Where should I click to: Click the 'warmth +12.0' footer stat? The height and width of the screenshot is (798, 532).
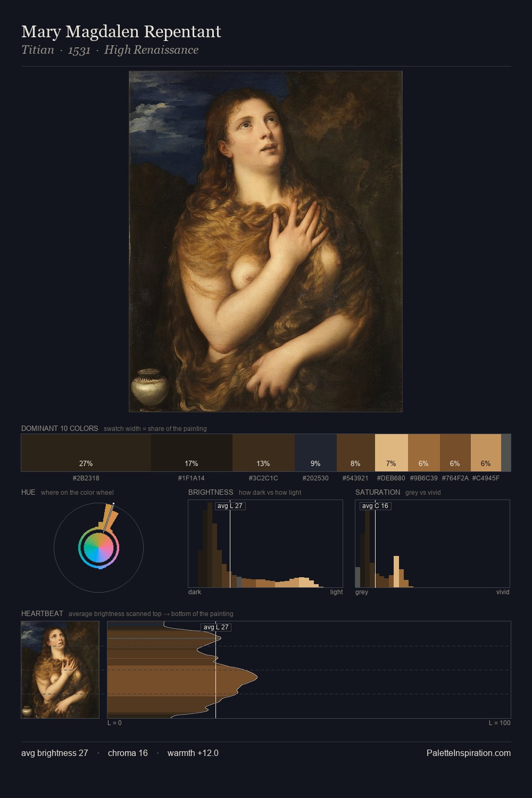193,753
